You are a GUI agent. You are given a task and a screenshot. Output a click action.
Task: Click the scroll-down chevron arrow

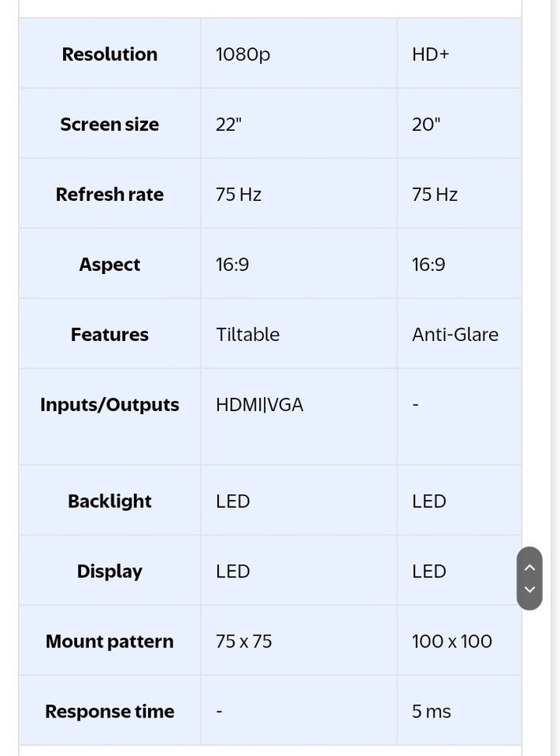click(529, 589)
